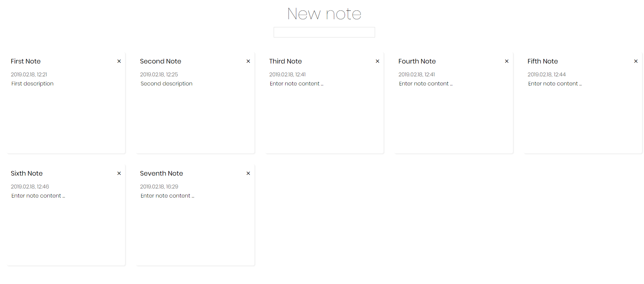644x284 pixels.
Task: Click the Sixth Note content area
Action: tap(38, 196)
